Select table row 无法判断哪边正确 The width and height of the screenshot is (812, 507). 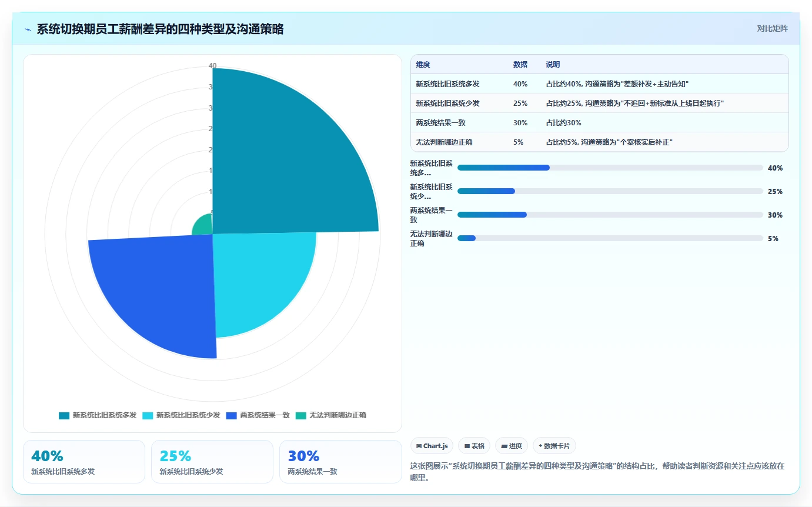coord(599,142)
